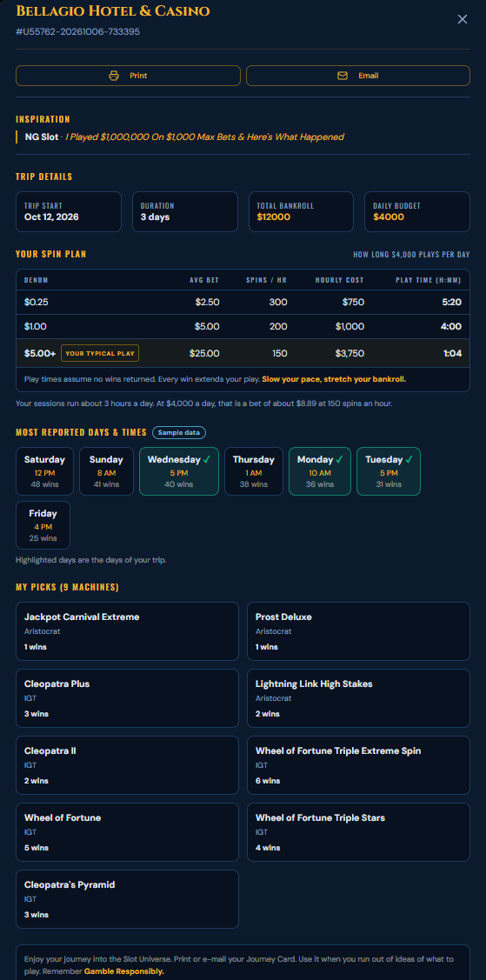Open the Jackpot Carnival Extreme machine card
The height and width of the screenshot is (980, 486).
coord(127,631)
